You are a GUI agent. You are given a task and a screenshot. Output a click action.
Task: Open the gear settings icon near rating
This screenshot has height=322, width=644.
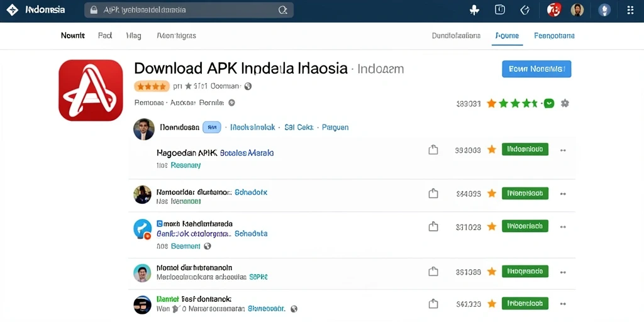(565, 104)
